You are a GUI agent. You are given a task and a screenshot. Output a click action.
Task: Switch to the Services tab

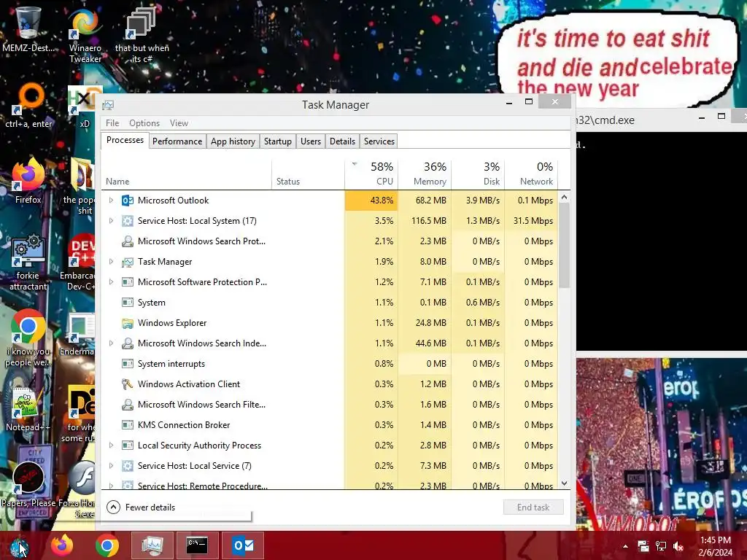coord(379,141)
